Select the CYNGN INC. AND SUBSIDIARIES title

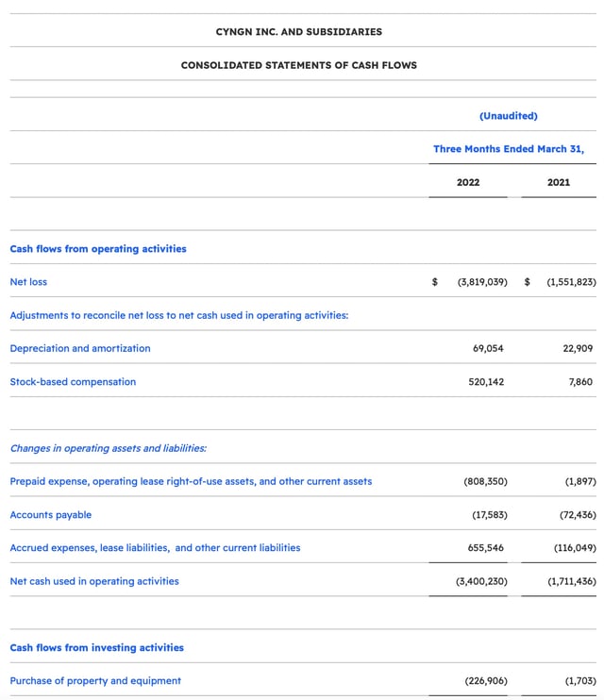coord(299,32)
